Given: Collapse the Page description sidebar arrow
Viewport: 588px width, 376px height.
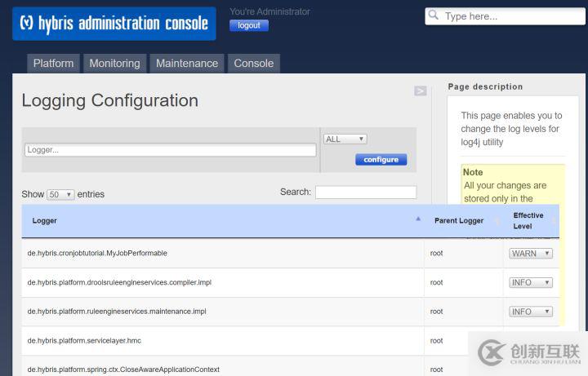Looking at the screenshot, I should [x=421, y=91].
